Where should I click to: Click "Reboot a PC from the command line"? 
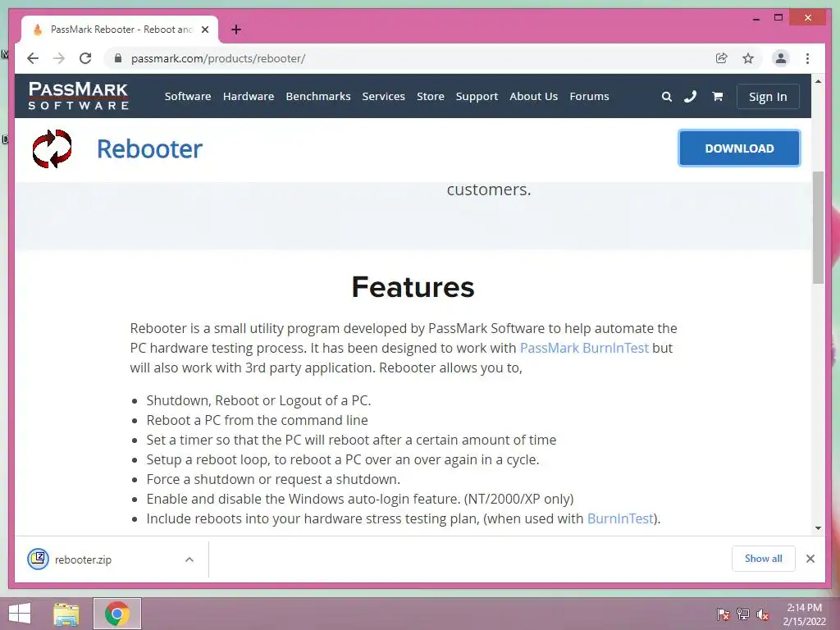257,420
